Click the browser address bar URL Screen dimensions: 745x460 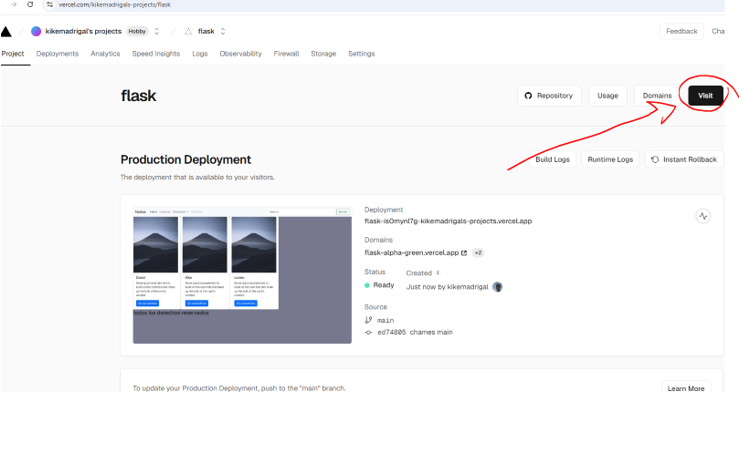tap(115, 5)
